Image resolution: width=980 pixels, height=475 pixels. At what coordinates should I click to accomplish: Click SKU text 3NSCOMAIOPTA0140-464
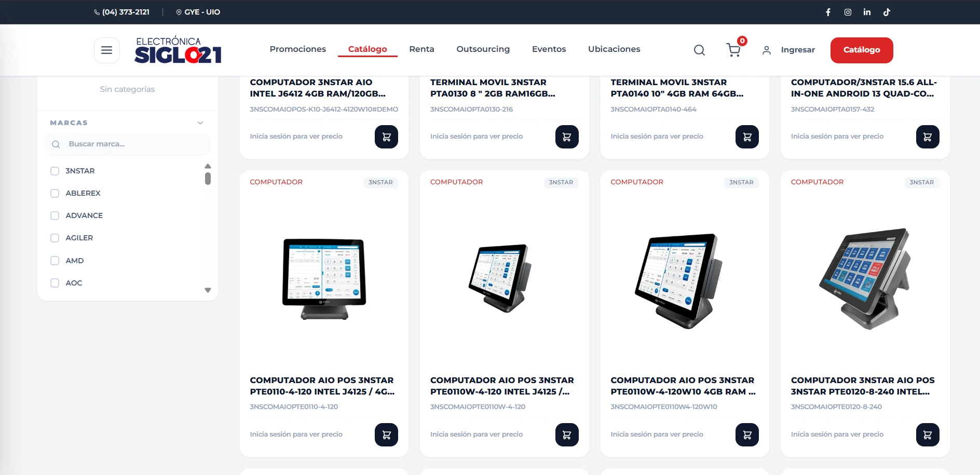(654, 110)
